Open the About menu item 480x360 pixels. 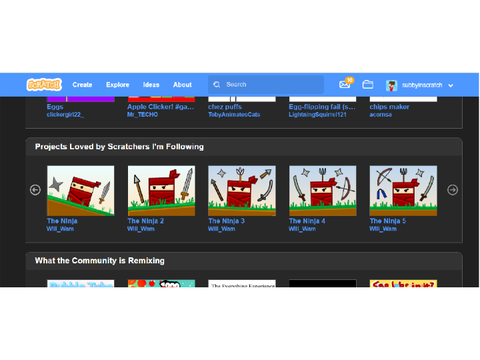[x=182, y=85]
